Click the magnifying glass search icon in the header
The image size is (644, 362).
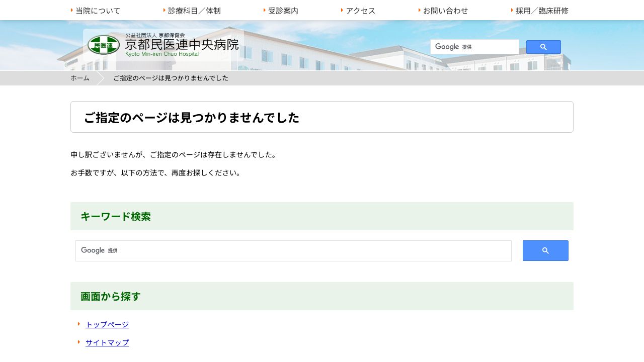click(x=543, y=47)
